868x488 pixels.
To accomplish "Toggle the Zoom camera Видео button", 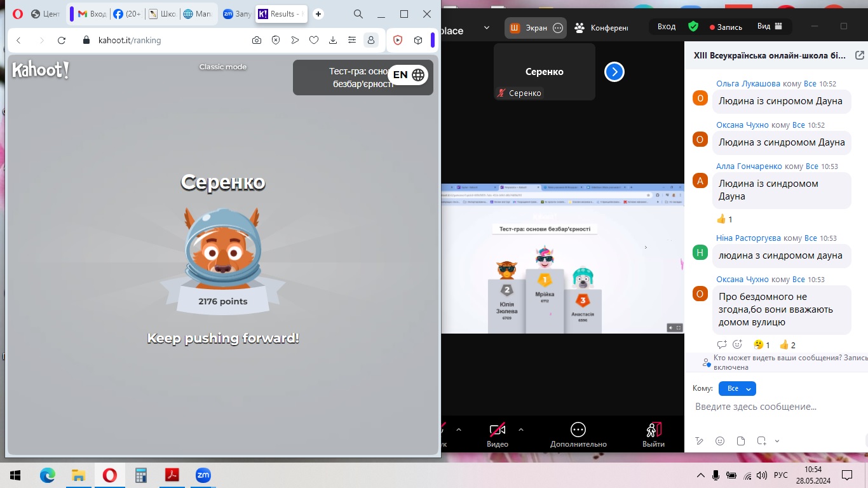I will 497,435.
